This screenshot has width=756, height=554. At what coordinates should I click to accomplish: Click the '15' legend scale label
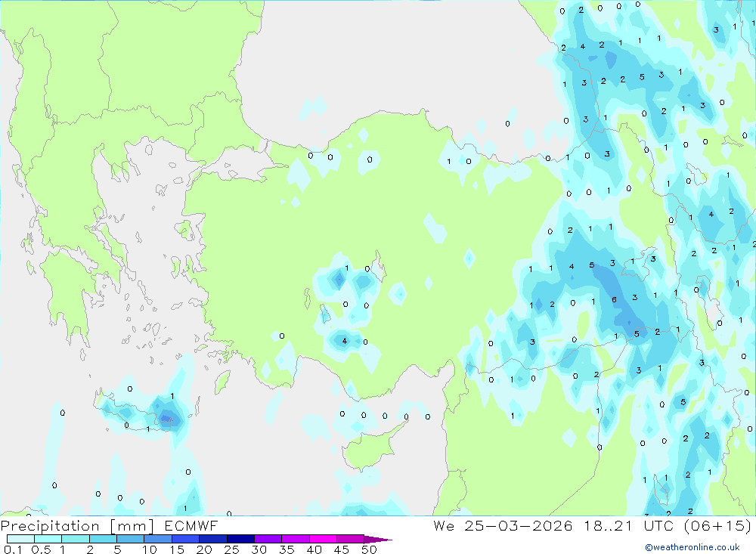pyautogui.click(x=177, y=549)
